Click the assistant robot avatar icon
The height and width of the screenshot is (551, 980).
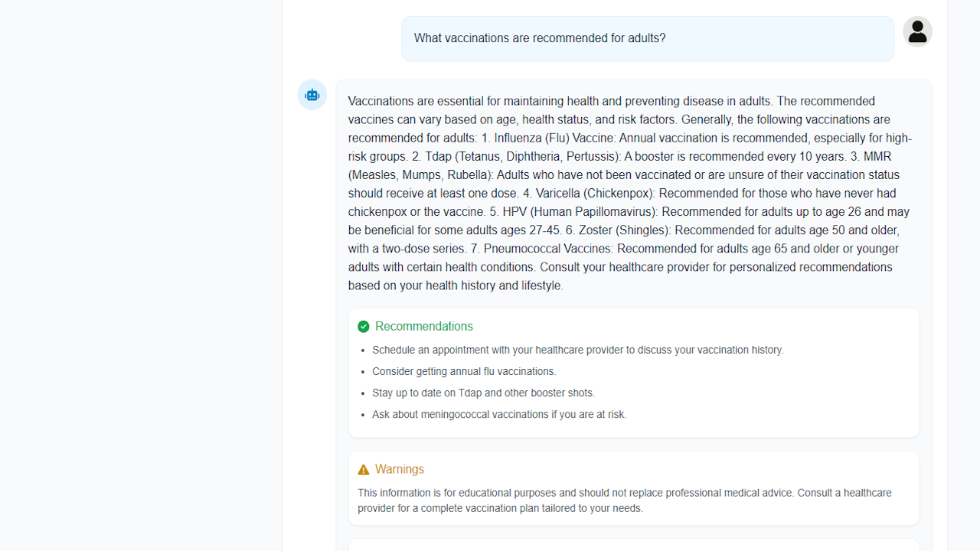pyautogui.click(x=312, y=95)
